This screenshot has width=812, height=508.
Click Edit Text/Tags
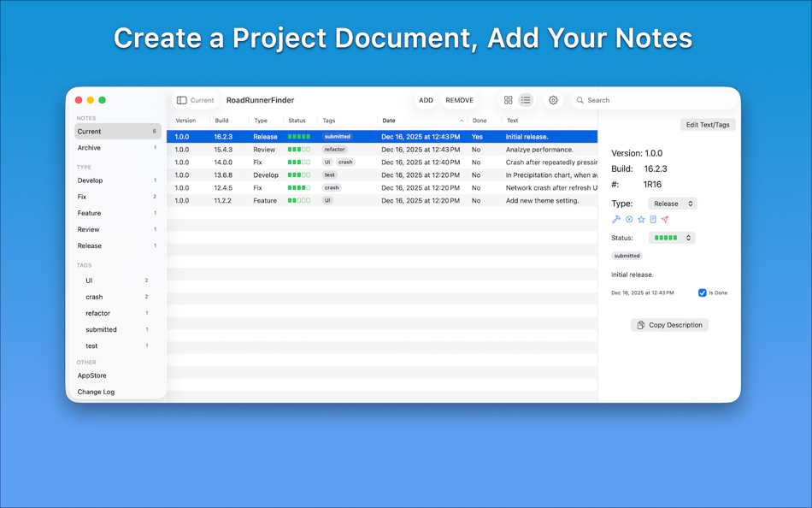click(708, 124)
